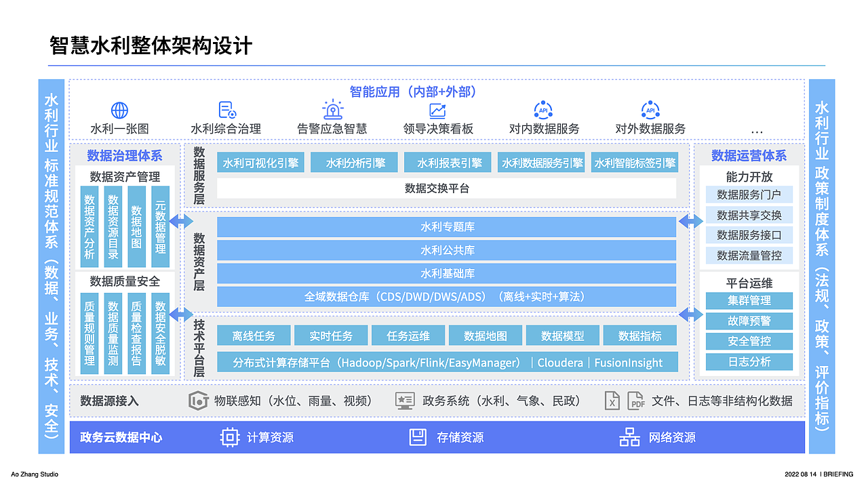Click the 水利专题库 bar
Screen dimensions: 868x488
[x=447, y=227]
